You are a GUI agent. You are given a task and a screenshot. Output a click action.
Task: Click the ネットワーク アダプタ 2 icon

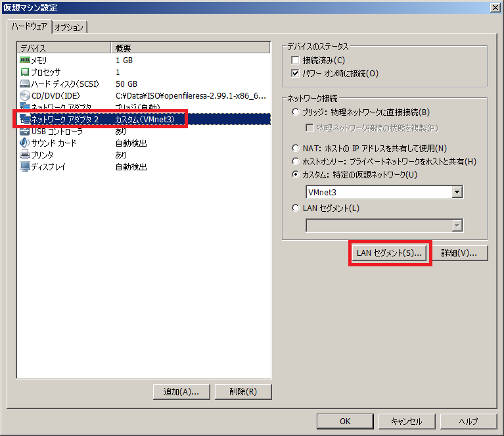pyautogui.click(x=25, y=119)
